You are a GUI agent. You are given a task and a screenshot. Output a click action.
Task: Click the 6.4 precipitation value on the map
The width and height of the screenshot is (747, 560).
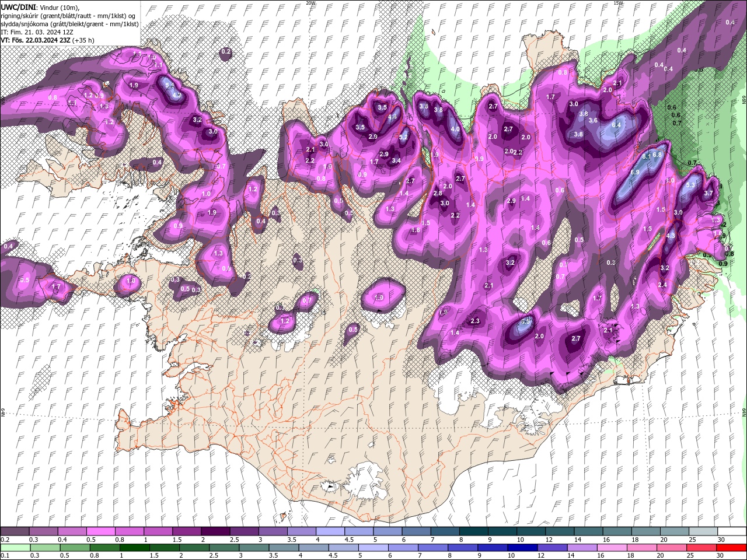616,125
